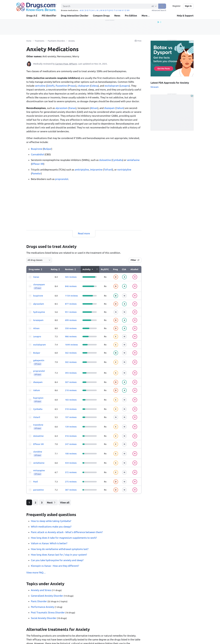The width and height of the screenshot is (220, 644).
Task: Click the Activity column help question mark
Action: pos(97,270)
